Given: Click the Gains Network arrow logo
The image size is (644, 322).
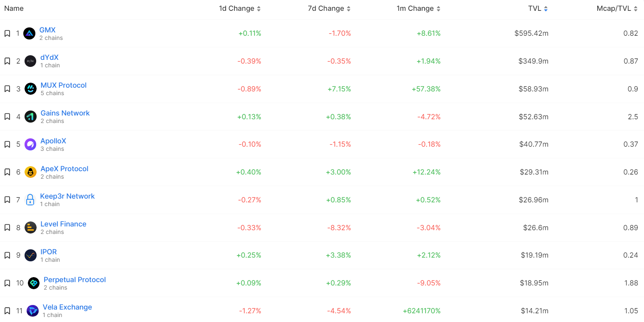Looking at the screenshot, I should click(x=30, y=117).
